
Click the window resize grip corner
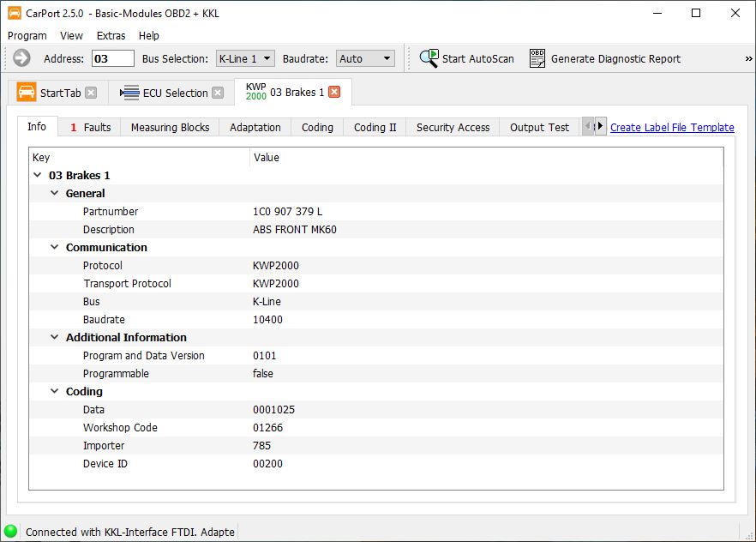click(749, 535)
